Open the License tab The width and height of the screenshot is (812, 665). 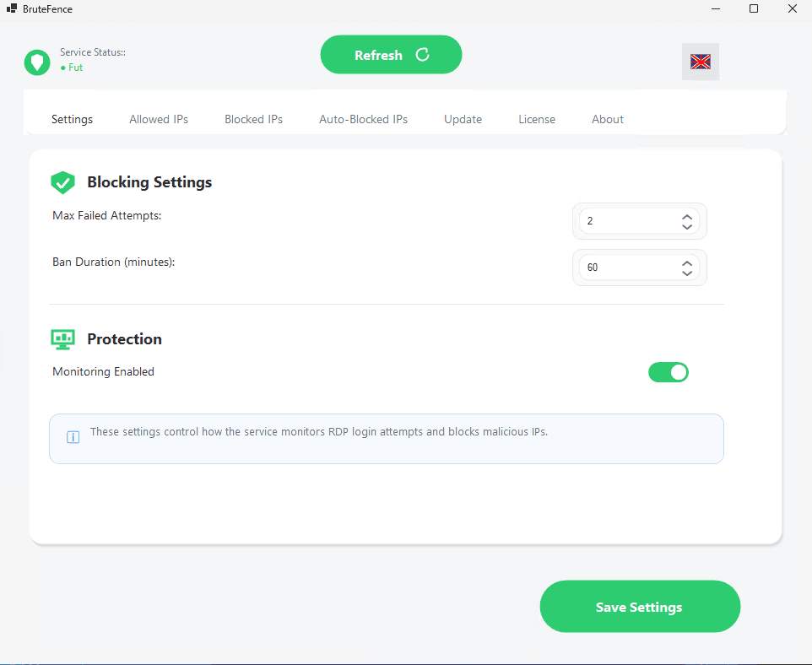(x=537, y=119)
